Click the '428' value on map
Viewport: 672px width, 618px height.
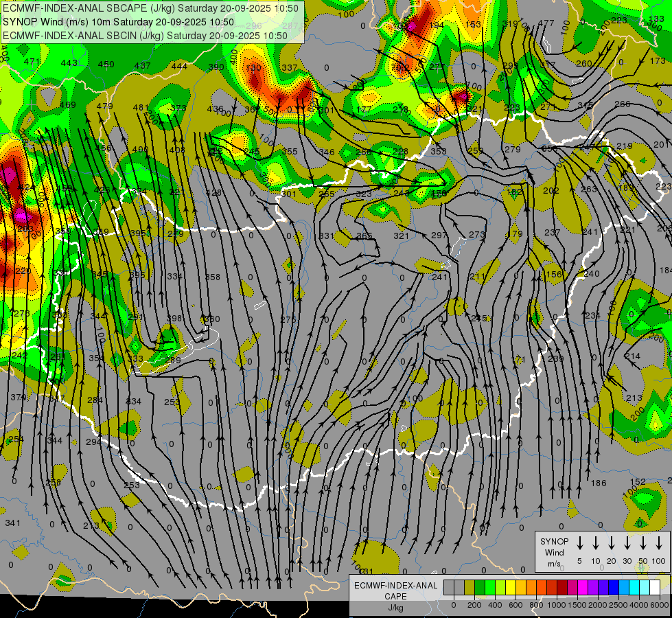click(213, 192)
